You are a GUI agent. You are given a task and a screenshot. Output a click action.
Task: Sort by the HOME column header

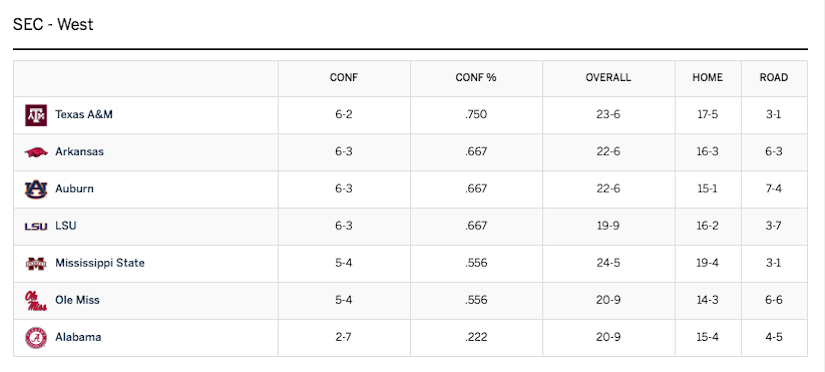point(708,78)
